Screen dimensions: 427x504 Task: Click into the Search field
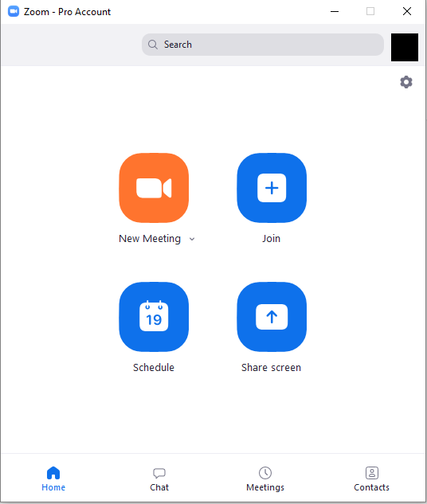click(263, 45)
